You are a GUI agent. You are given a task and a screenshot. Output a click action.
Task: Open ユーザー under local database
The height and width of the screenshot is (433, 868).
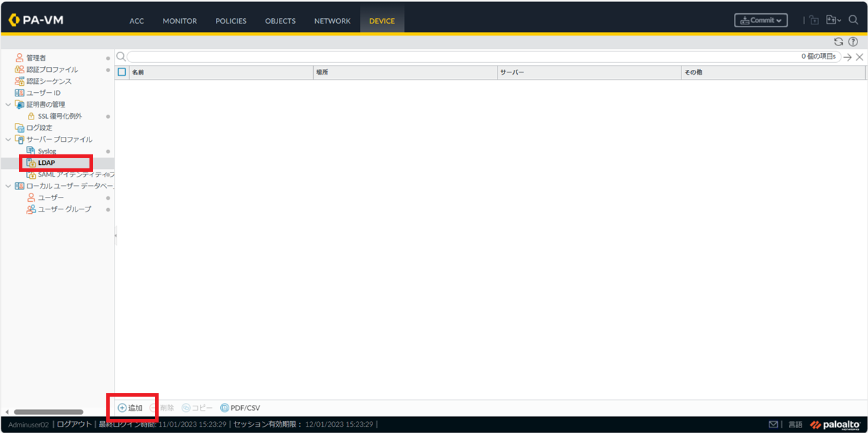click(x=51, y=198)
